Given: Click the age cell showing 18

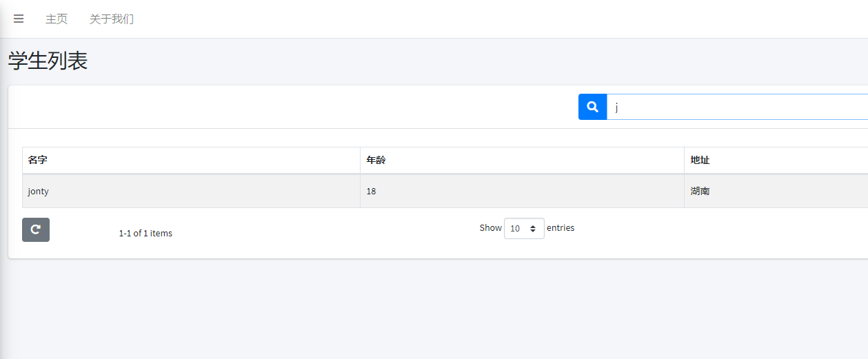Looking at the screenshot, I should point(371,191).
